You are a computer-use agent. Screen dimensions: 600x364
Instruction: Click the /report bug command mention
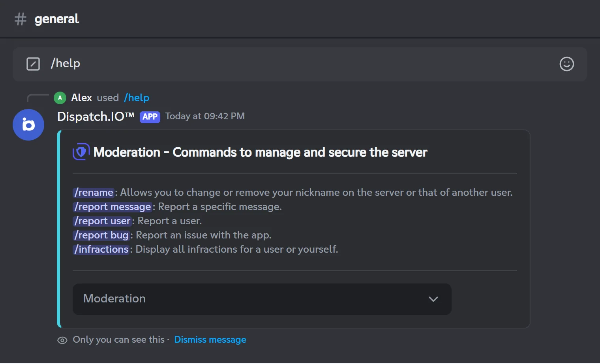pyautogui.click(x=102, y=235)
